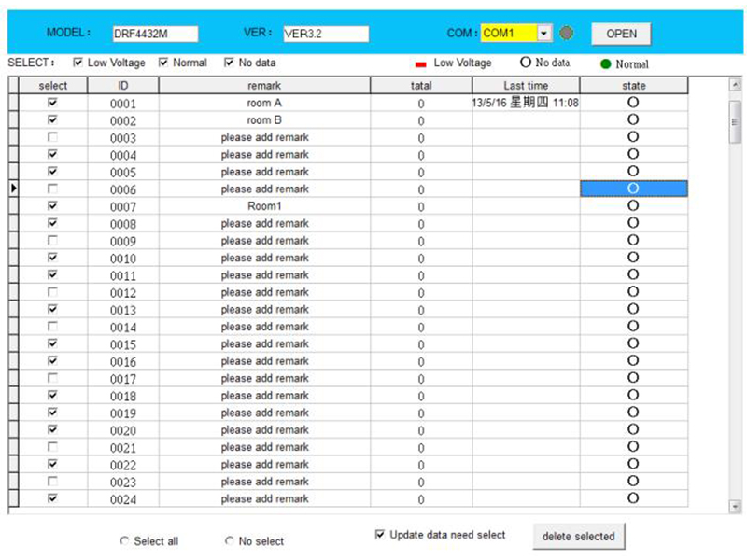Click the highlighted state circle for ID 0006
Viewport: 747px width, 560px height.
pyautogui.click(x=633, y=189)
